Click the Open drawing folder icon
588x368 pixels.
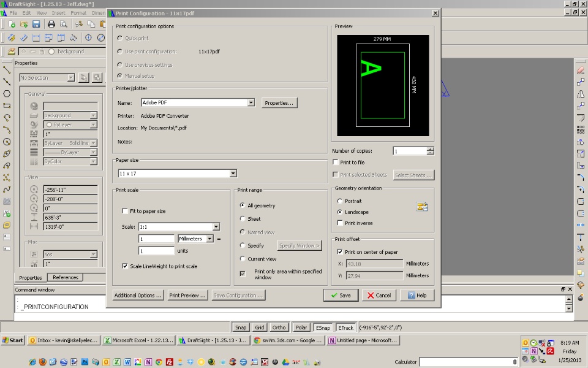click(x=24, y=25)
